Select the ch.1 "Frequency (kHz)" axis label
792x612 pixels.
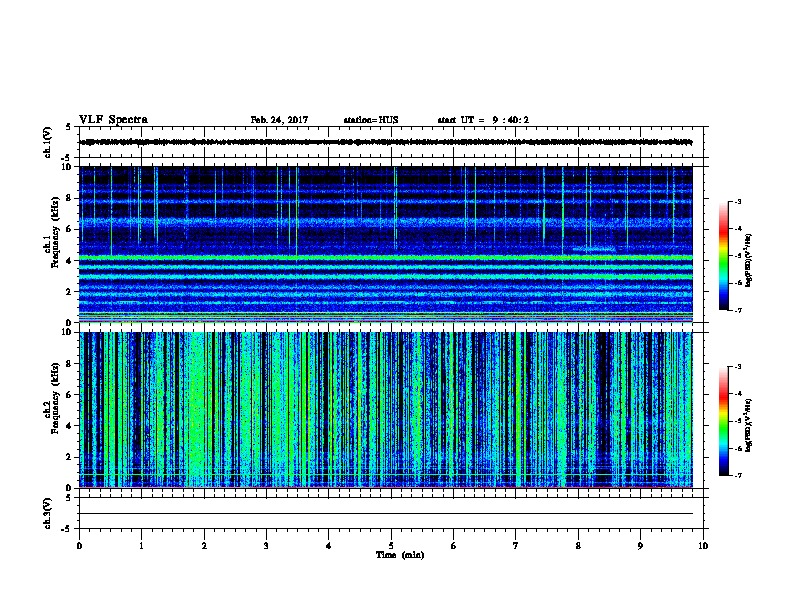point(55,233)
